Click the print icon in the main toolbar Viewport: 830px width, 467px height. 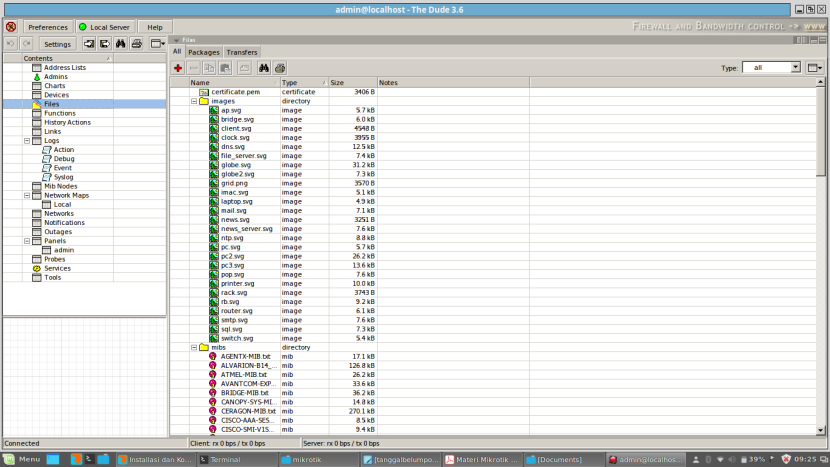136,44
